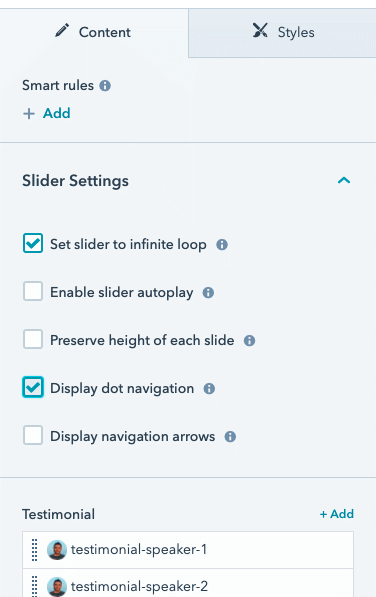Screen dimensions: 376x597
Task: Click info icon beside dot navigation
Action: pos(209,389)
